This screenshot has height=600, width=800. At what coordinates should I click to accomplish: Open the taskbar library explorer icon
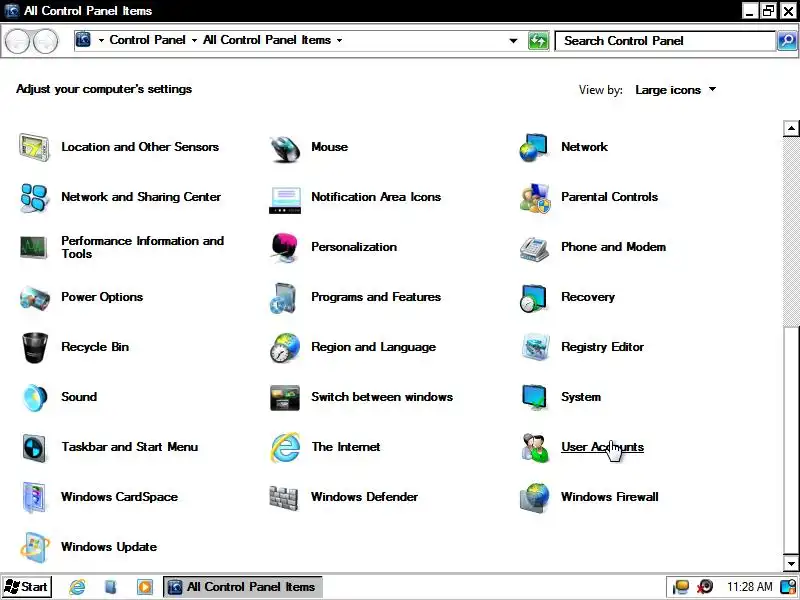(110, 587)
